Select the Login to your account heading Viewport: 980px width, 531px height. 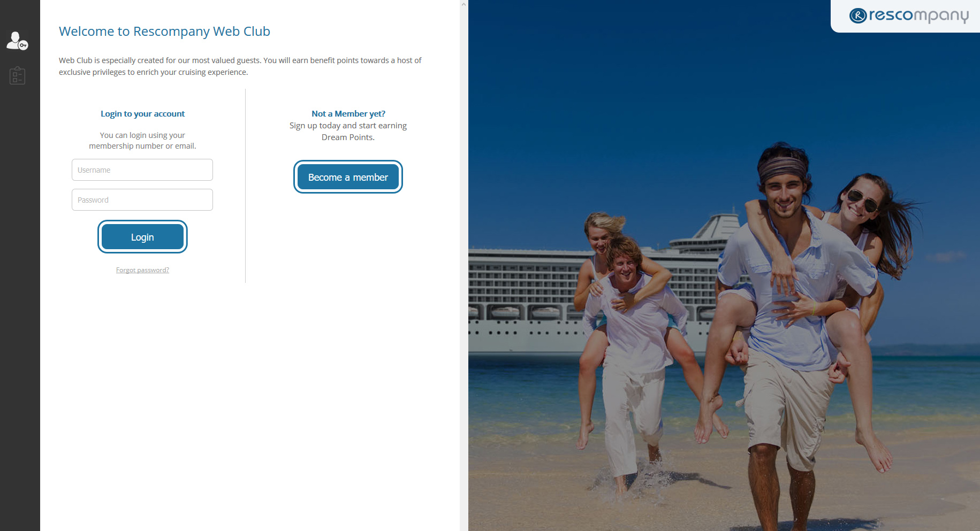142,114
